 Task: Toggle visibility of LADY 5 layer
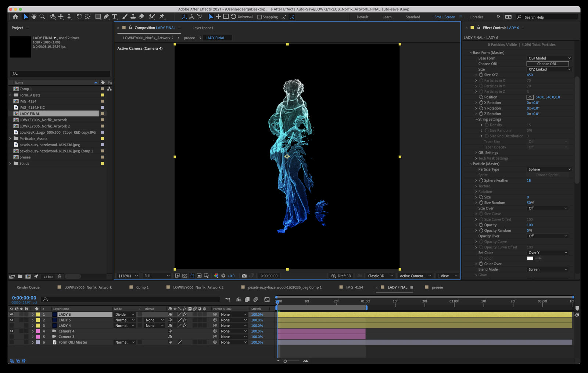pos(11,320)
